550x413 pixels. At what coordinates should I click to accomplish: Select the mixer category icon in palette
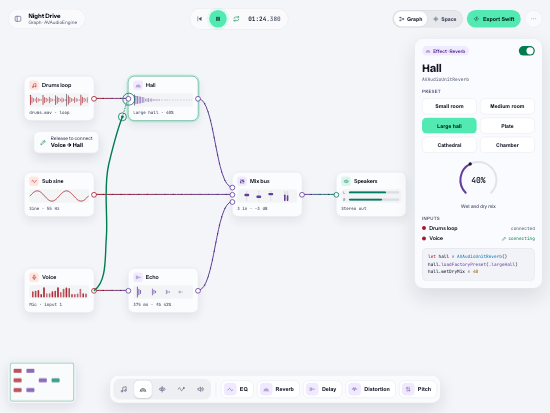coord(162,389)
